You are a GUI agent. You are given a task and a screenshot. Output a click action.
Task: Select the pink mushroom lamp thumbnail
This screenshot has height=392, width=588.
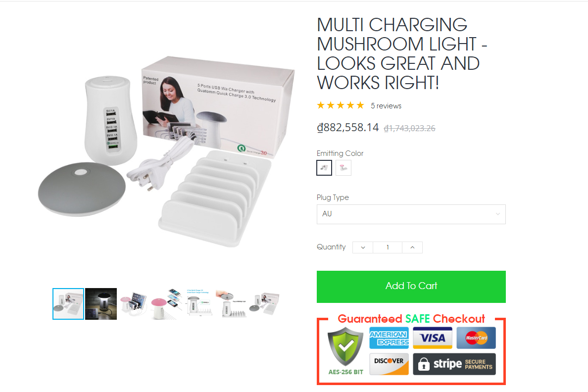click(166, 304)
